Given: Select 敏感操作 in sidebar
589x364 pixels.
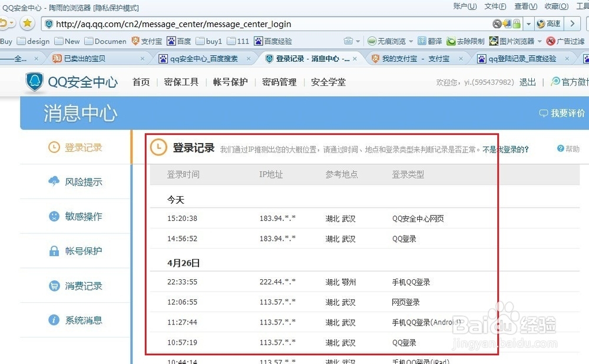Looking at the screenshot, I should coord(75,216).
